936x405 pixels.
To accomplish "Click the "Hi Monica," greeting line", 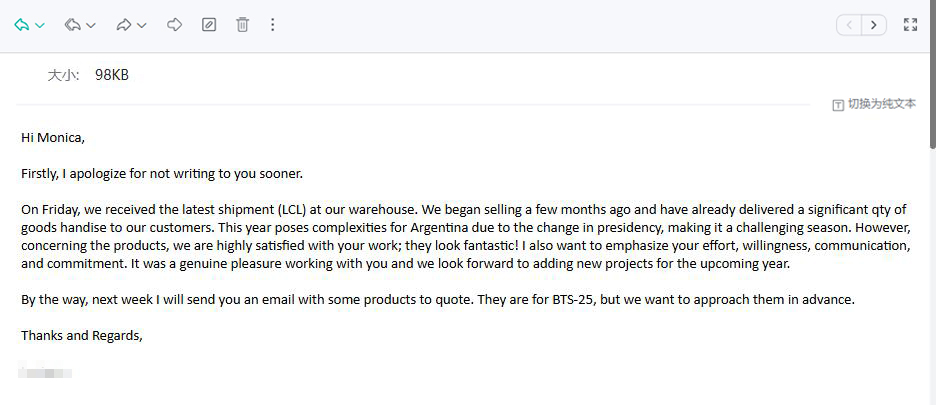I will point(53,137).
